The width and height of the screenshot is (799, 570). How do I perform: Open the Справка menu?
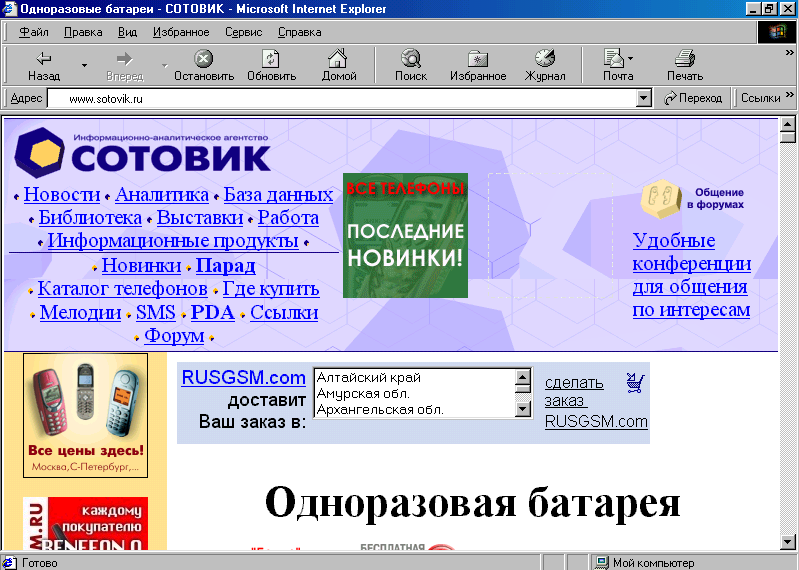300,32
